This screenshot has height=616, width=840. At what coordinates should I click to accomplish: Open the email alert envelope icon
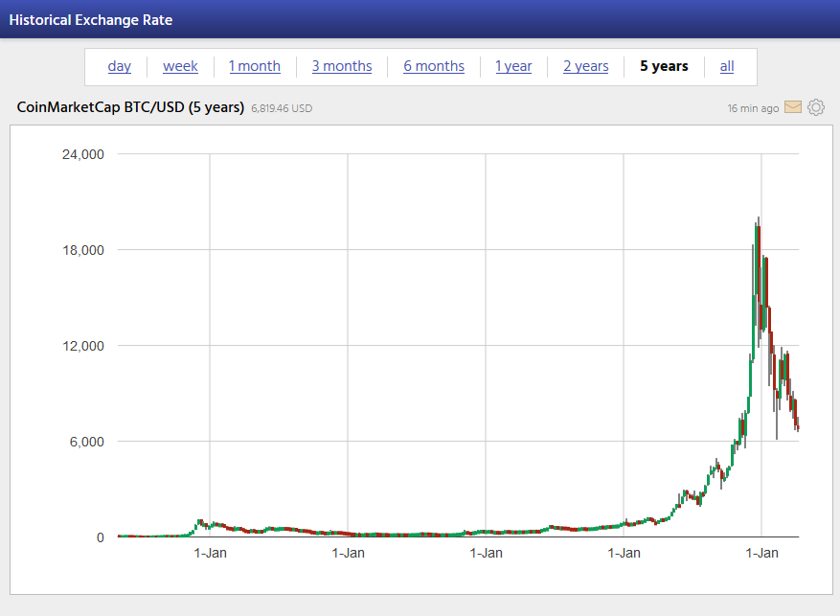792,107
